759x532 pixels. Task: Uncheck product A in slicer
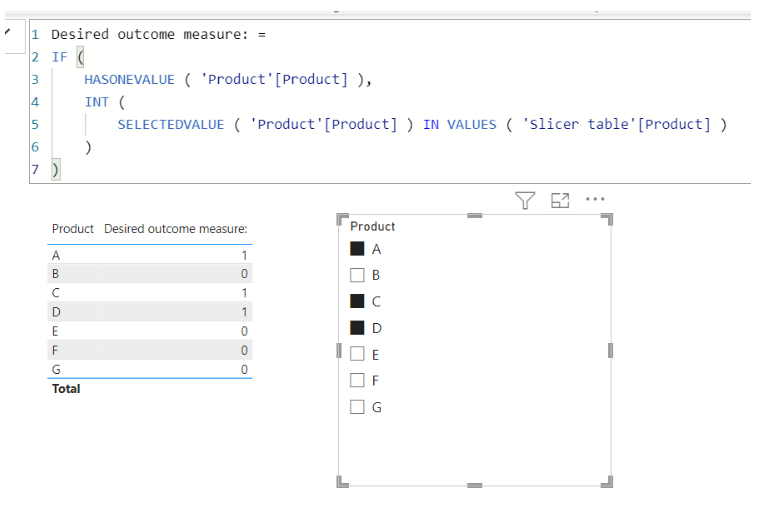click(x=357, y=249)
